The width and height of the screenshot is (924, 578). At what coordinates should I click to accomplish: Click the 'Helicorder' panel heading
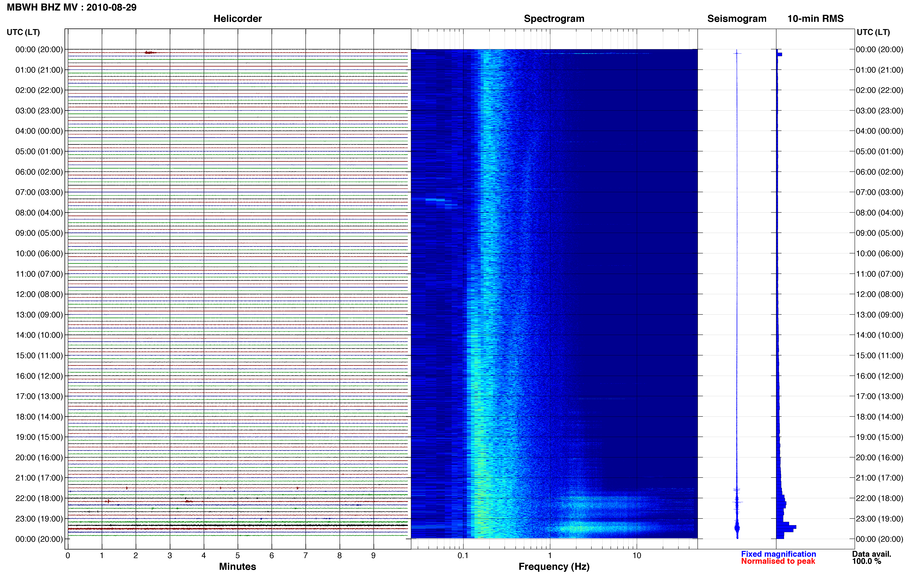[237, 19]
